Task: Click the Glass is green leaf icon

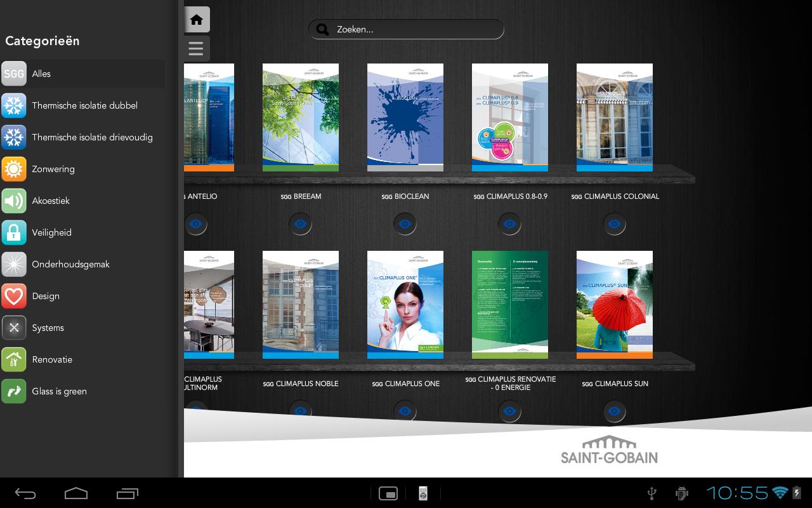Action: click(x=14, y=391)
